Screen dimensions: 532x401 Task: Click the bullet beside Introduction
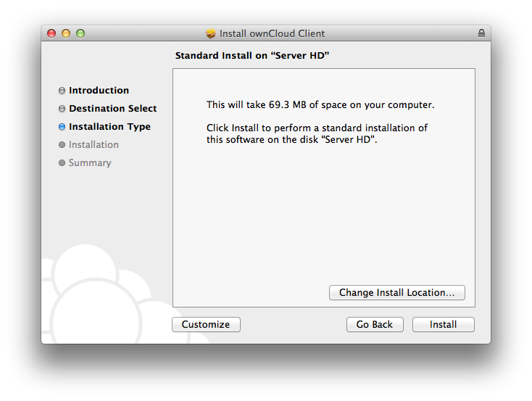pyautogui.click(x=62, y=91)
